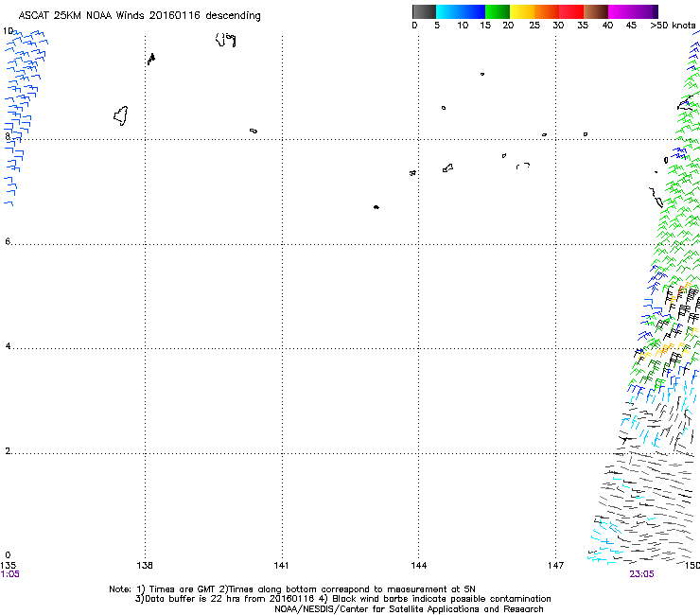The height and width of the screenshot is (615, 700).
Task: Click the legend value '15'
Action: coord(485,26)
